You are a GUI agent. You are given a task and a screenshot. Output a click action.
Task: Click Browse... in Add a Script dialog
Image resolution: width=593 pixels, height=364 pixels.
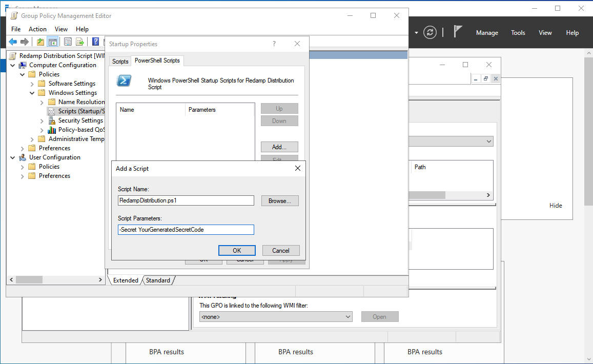279,201
